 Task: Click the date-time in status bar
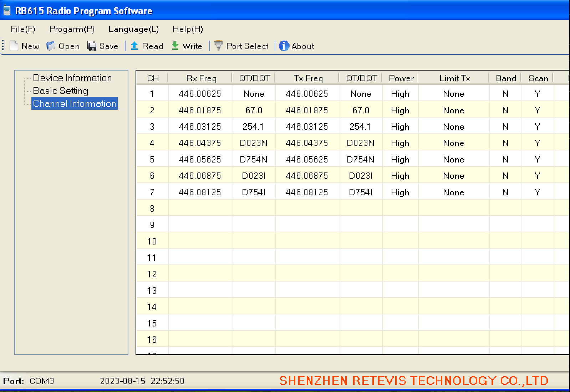coord(142,381)
